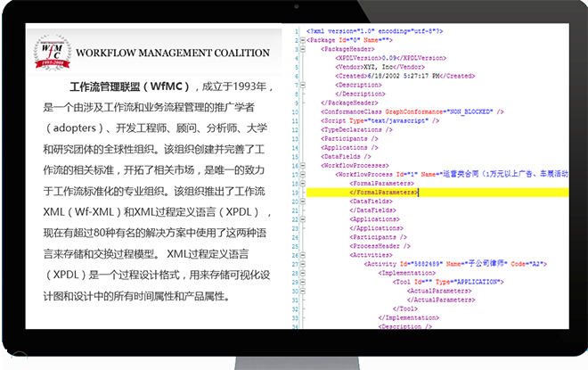Click the <TypeDeclarations /> line

[x=356, y=130]
